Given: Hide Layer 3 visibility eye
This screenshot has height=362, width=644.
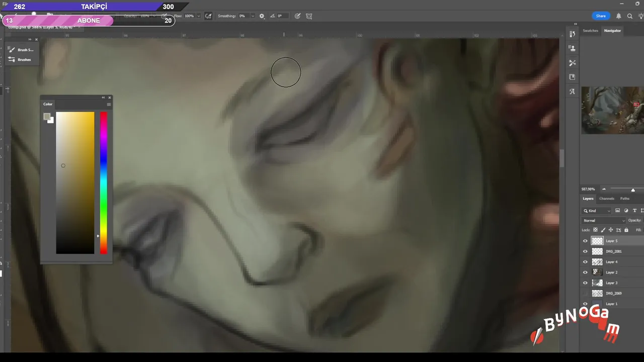Looking at the screenshot, I should coord(585,283).
